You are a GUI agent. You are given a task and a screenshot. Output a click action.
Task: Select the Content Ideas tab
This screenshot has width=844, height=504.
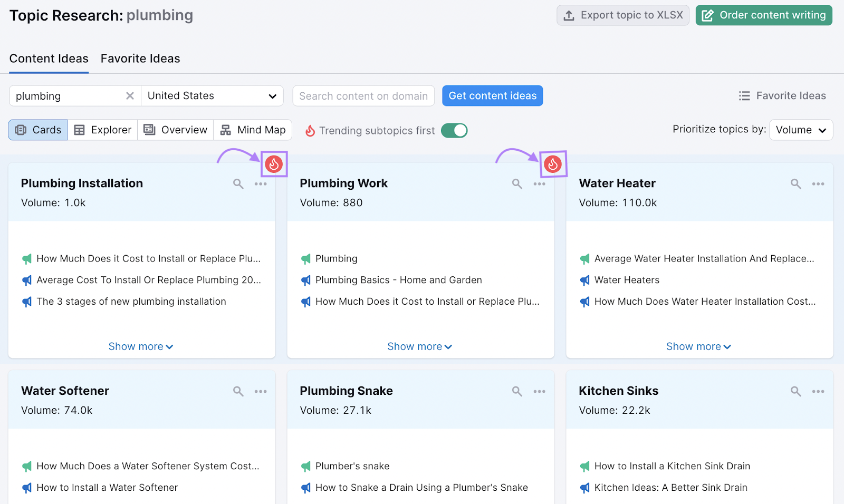click(49, 58)
